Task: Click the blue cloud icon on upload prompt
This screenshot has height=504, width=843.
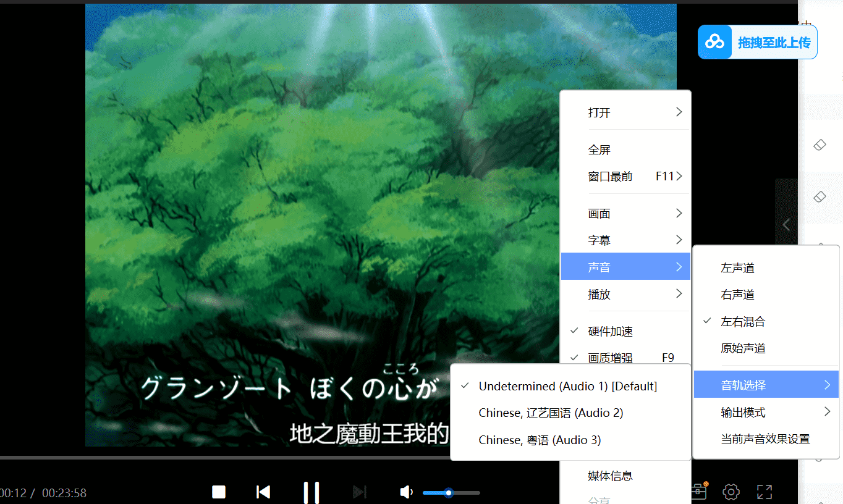Action: (715, 41)
